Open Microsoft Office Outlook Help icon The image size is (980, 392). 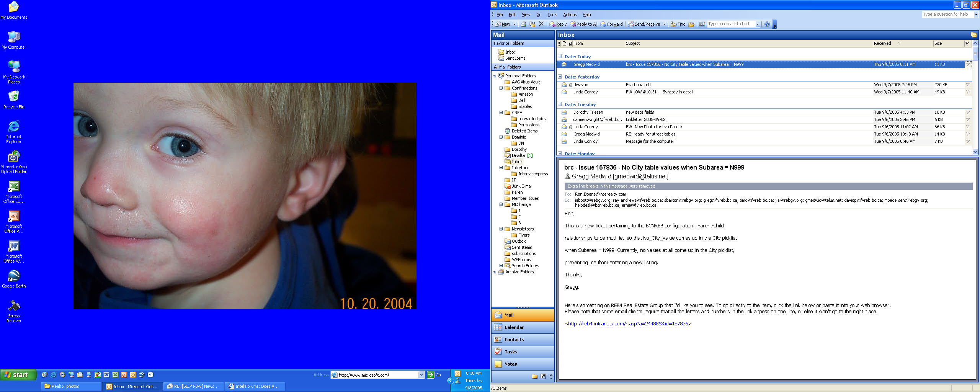pos(767,24)
